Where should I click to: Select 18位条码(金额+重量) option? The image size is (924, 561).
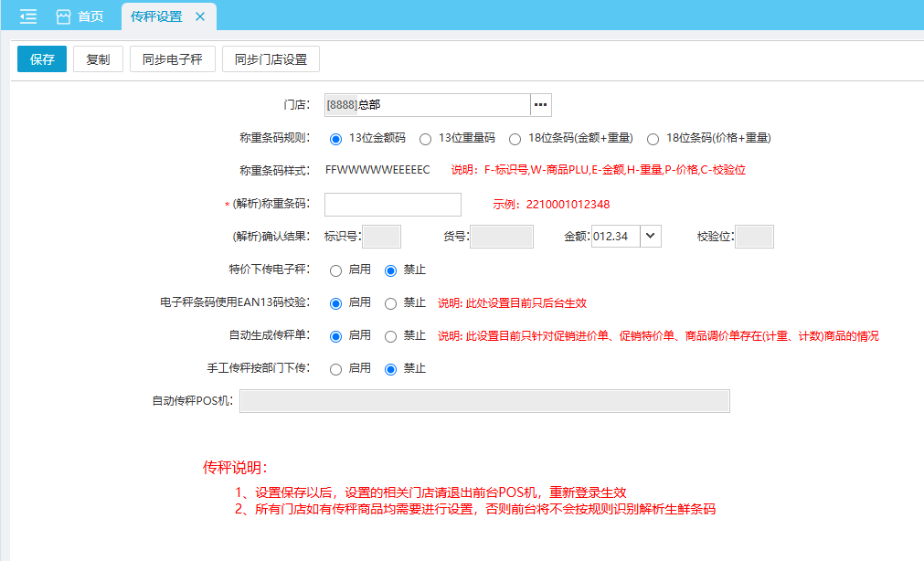coord(515,139)
